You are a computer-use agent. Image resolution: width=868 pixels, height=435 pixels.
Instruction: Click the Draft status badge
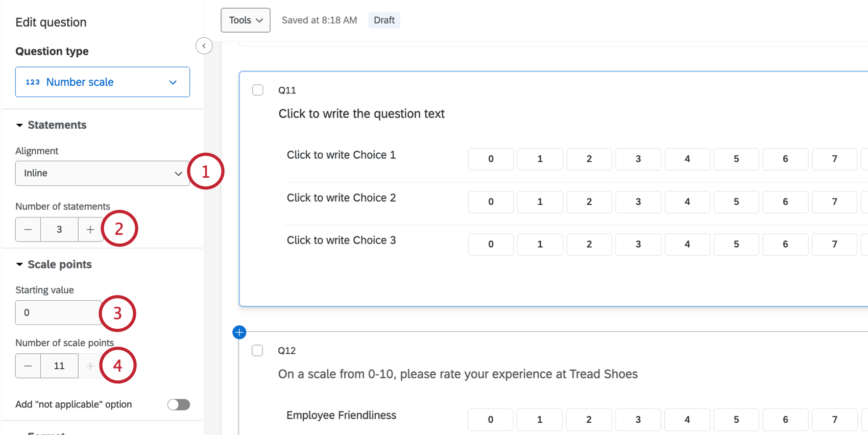coord(384,20)
